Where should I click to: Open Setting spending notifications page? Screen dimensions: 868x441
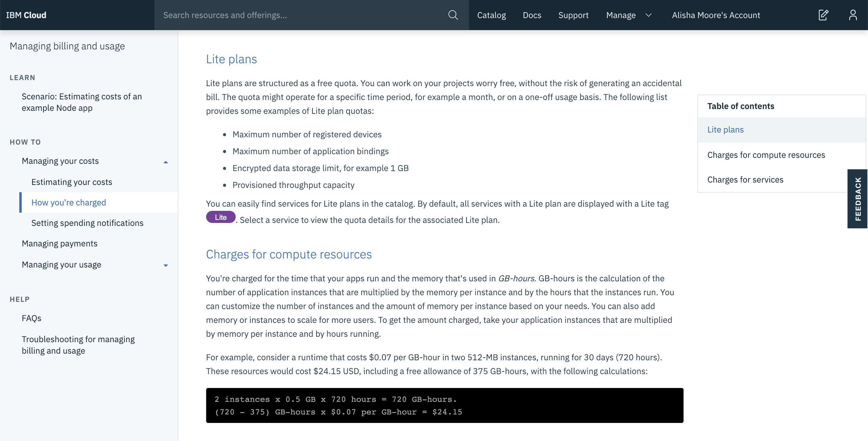tap(87, 223)
